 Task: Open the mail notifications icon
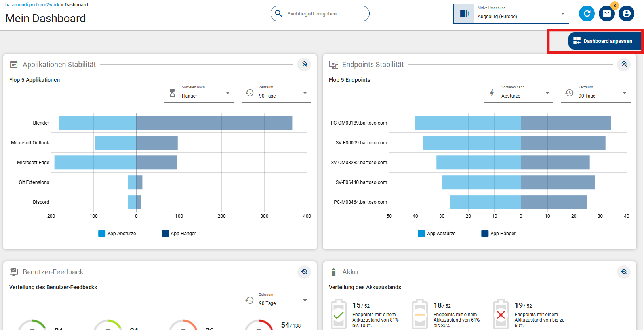tap(606, 13)
